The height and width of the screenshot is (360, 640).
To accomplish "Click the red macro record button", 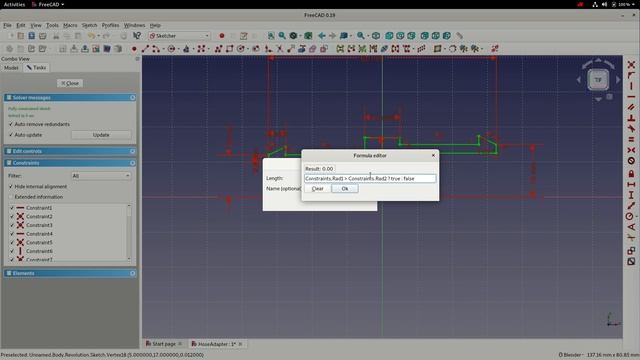I will click(222, 36).
